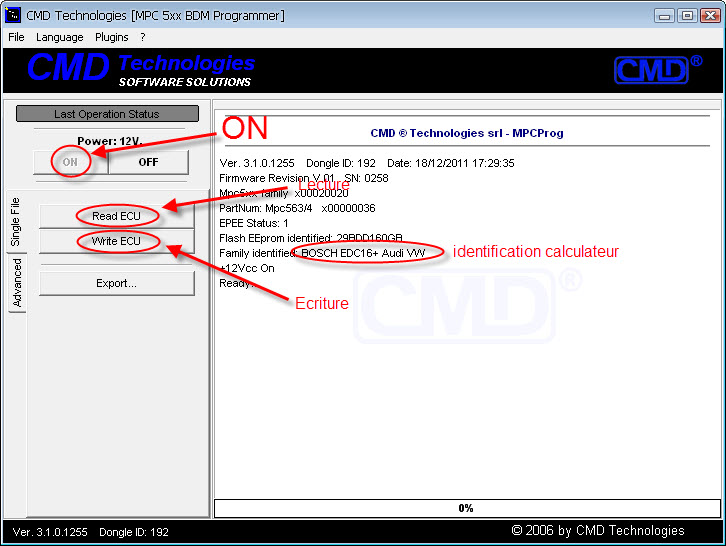Image resolution: width=726 pixels, height=546 pixels.
Task: Turn power ON with the ON button
Action: point(71,162)
